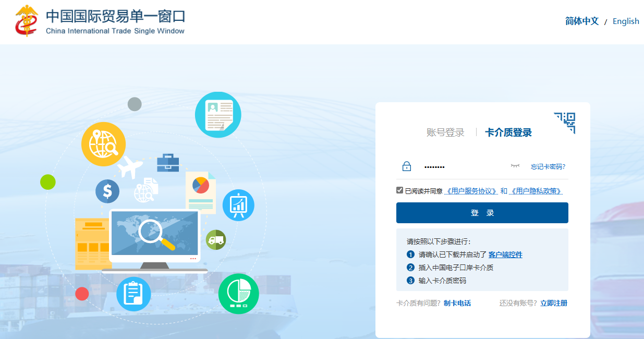This screenshot has height=339, width=644.
Task: Click the yellow globe magnifier illustration icon
Action: pos(103,144)
